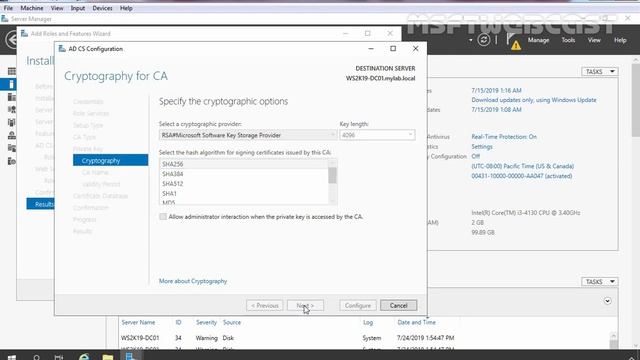Image resolution: width=640 pixels, height=360 pixels.
Task: Open the Pacific Time zone link
Action: pyautogui.click(x=523, y=166)
